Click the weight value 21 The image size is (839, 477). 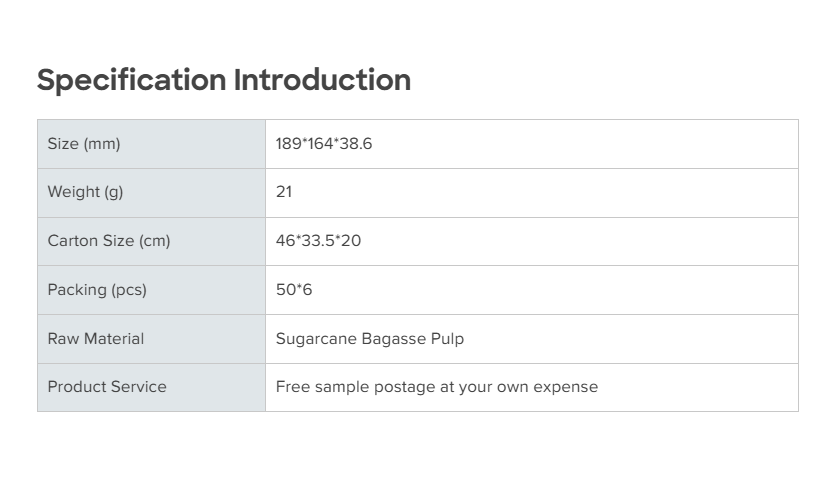(284, 192)
